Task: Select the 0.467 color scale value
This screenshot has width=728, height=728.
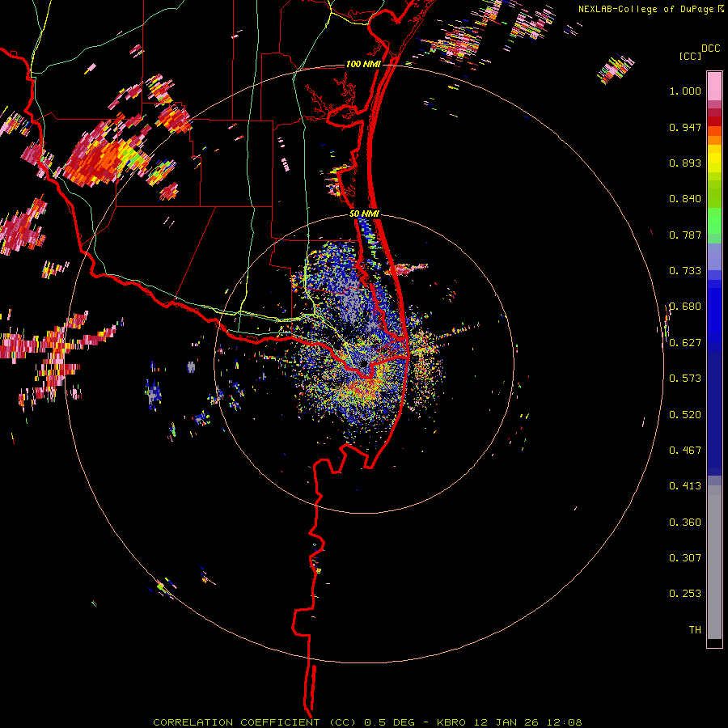Action: click(685, 451)
